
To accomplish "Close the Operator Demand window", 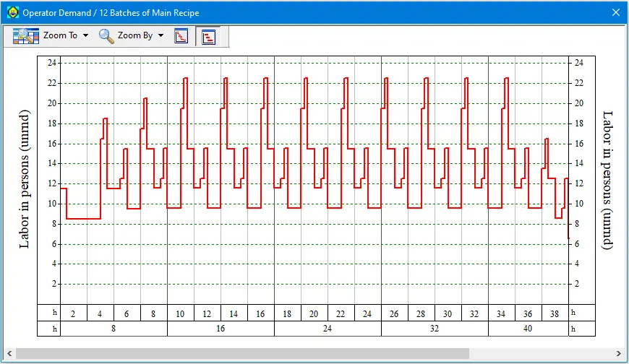I will point(616,12).
